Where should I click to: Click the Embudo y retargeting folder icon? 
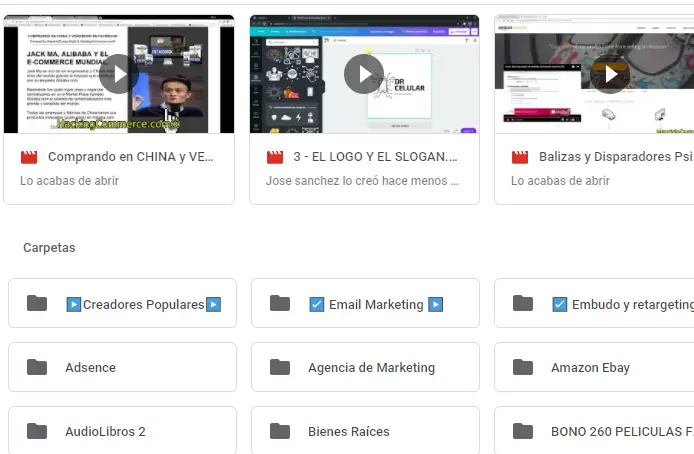pos(523,304)
